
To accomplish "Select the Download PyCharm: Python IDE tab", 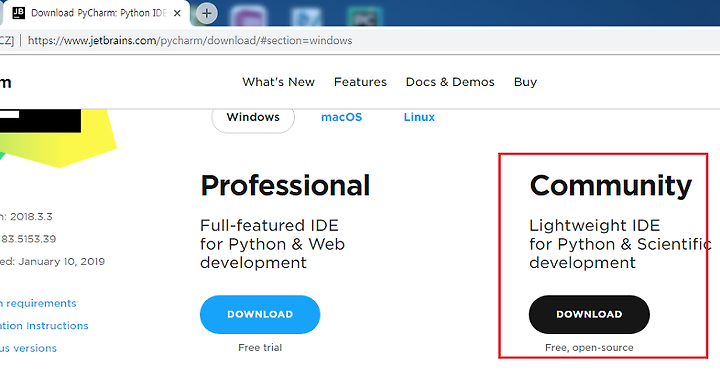I will pos(95,13).
